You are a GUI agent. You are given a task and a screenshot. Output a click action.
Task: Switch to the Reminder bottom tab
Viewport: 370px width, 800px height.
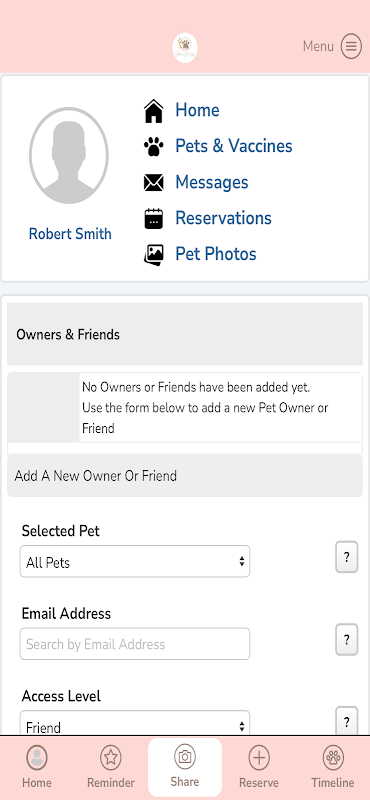coord(111,767)
